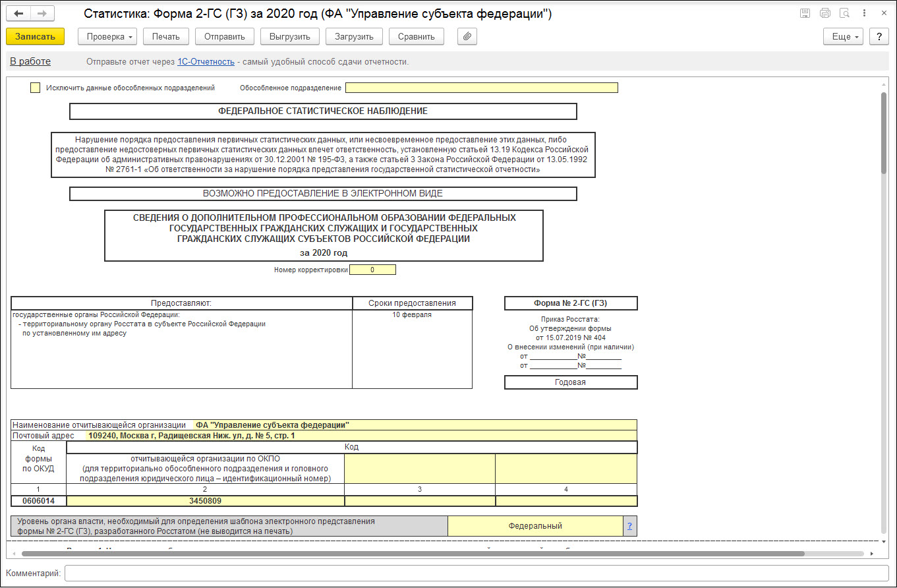Click the save diskette icon in title bar
The width and height of the screenshot is (897, 588).
tap(805, 13)
